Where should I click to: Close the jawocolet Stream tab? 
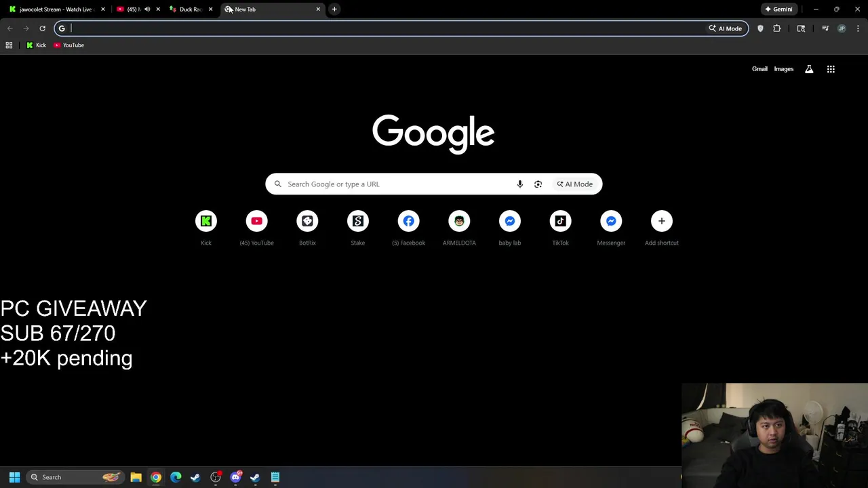[103, 9]
